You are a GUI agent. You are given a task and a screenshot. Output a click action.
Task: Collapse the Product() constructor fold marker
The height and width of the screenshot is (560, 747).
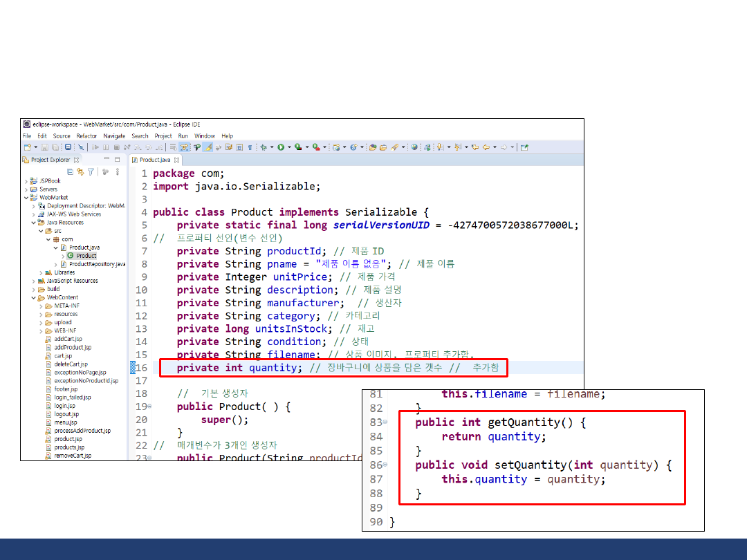(149, 407)
